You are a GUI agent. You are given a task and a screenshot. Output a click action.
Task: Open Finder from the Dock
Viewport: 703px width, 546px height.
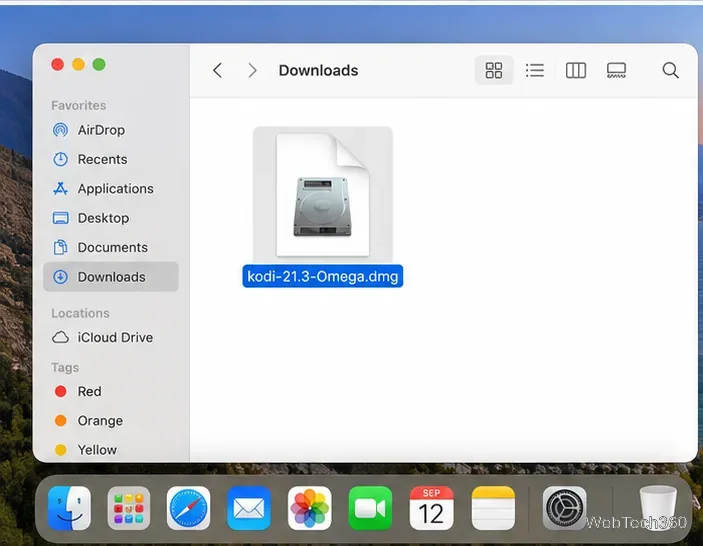point(69,508)
